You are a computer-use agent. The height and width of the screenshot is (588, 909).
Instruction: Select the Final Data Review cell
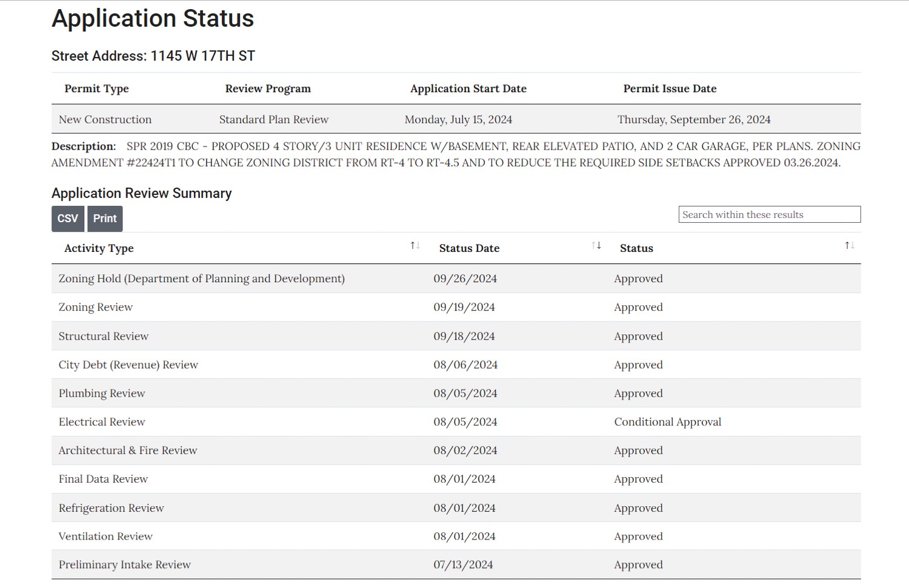103,478
